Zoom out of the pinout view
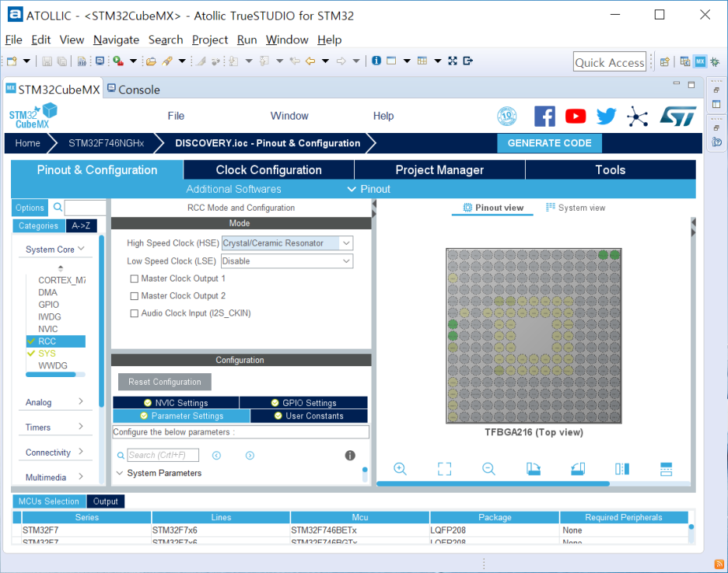This screenshot has width=728, height=573. coord(488,469)
